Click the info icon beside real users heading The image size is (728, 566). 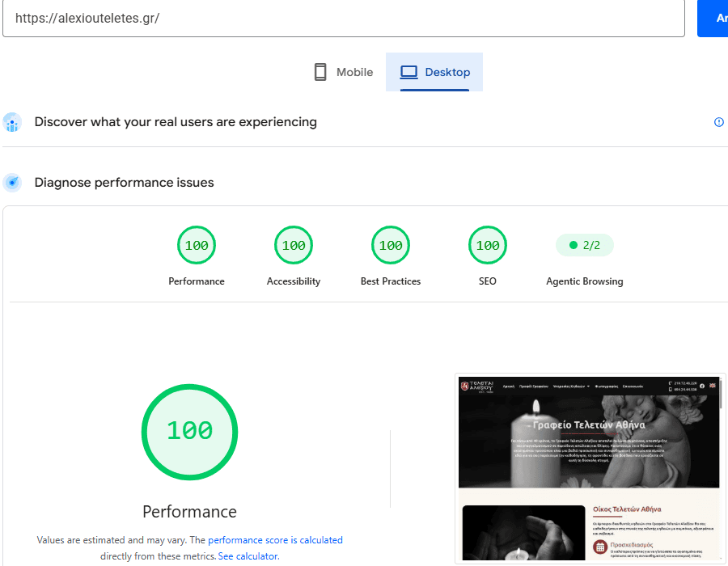pos(718,122)
